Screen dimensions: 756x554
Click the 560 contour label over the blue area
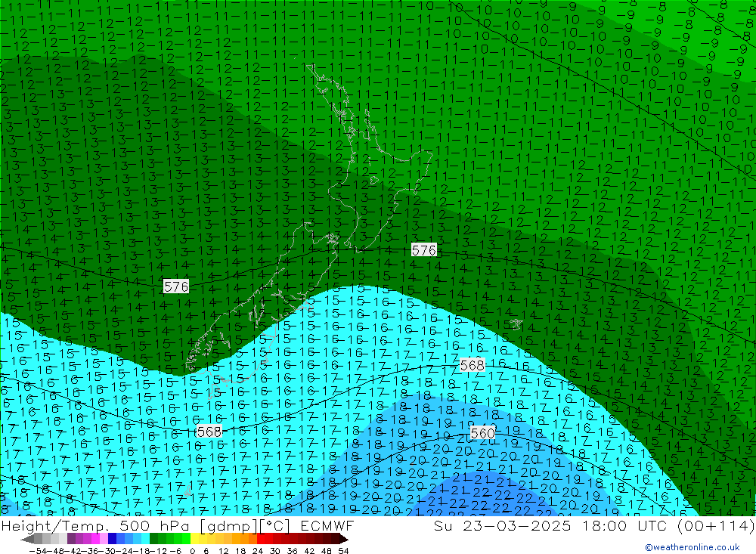tap(482, 433)
